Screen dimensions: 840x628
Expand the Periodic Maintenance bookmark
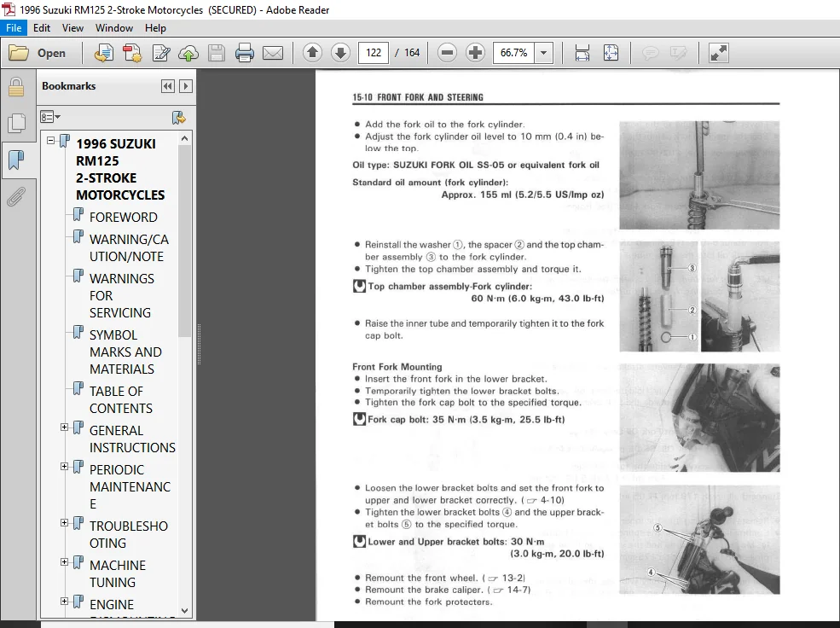tap(64, 466)
